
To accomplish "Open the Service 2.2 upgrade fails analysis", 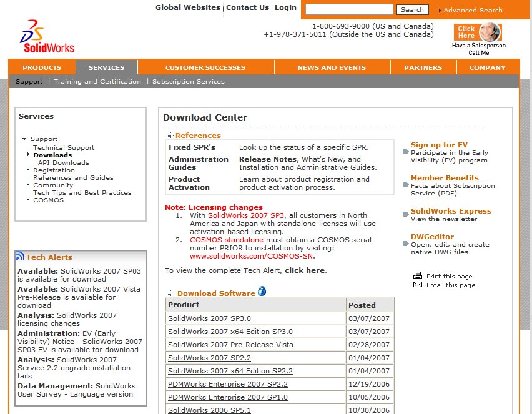I will point(74,368).
